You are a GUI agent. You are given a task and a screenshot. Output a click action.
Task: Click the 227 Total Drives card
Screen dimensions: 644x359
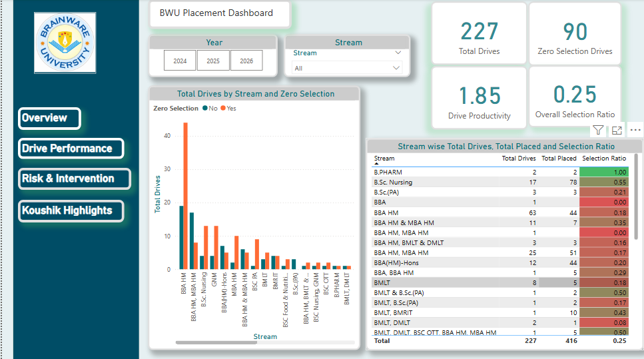point(480,34)
